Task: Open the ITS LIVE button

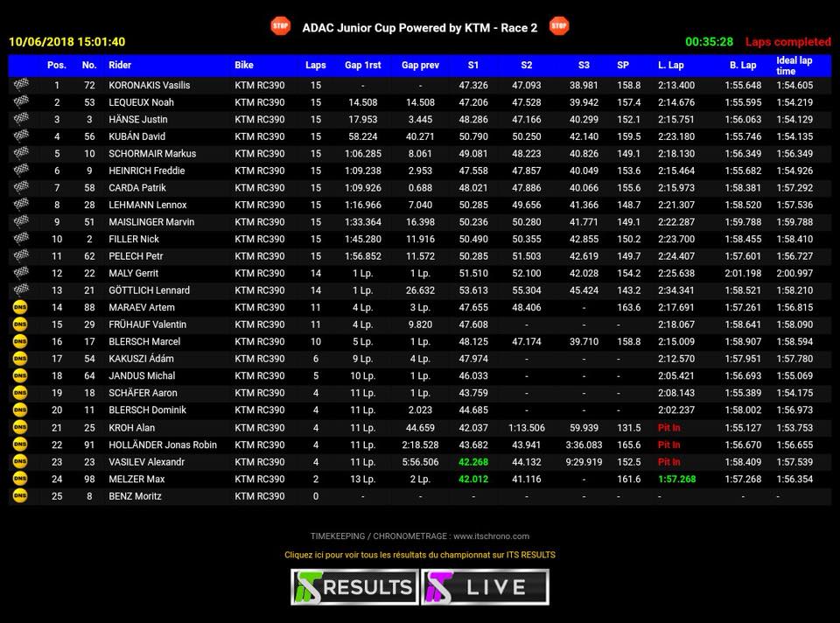Action: [486, 587]
